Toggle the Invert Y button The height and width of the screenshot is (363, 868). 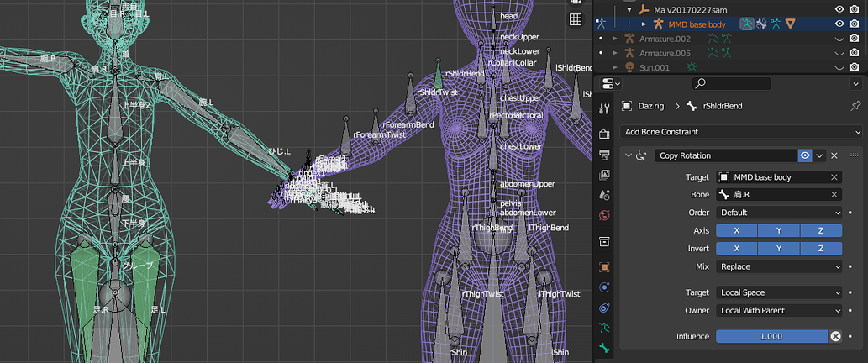point(779,249)
